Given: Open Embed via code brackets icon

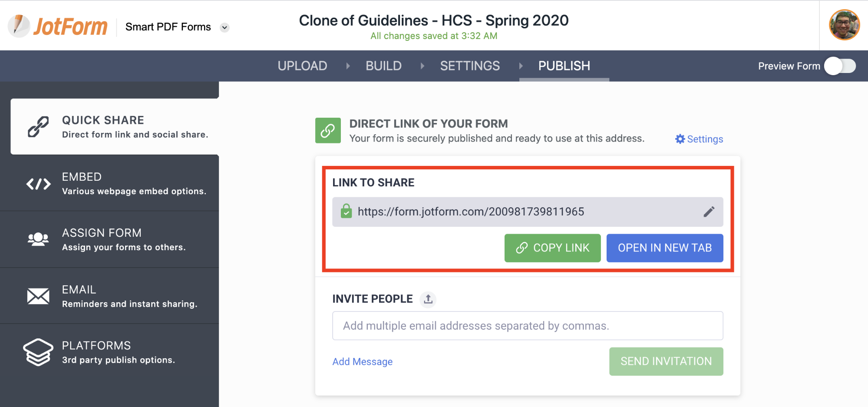Looking at the screenshot, I should [x=38, y=184].
